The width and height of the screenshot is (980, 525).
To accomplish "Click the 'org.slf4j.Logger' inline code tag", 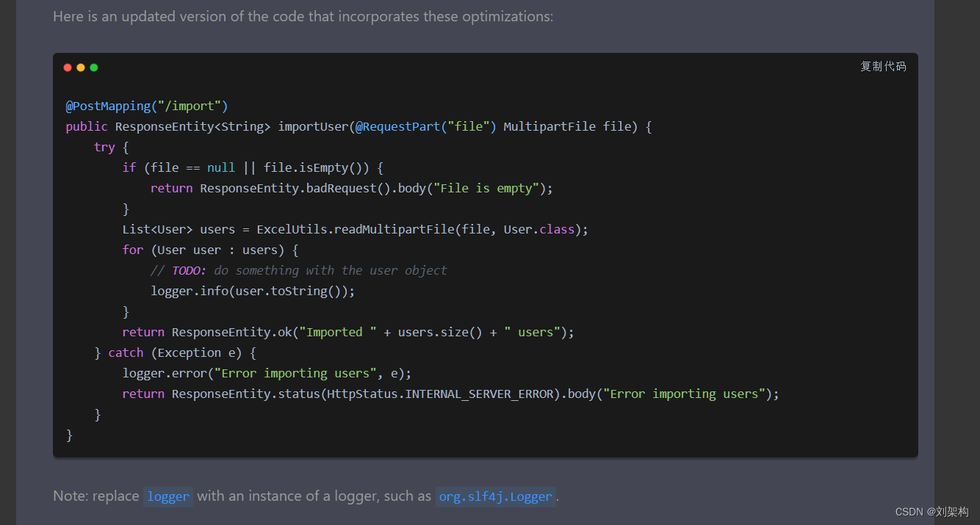I will coord(495,496).
